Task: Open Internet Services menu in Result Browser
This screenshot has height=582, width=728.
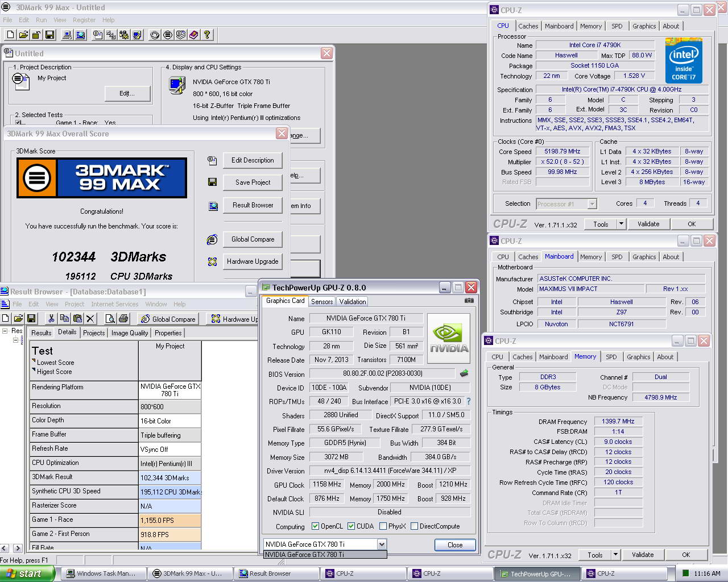Action: pos(114,304)
